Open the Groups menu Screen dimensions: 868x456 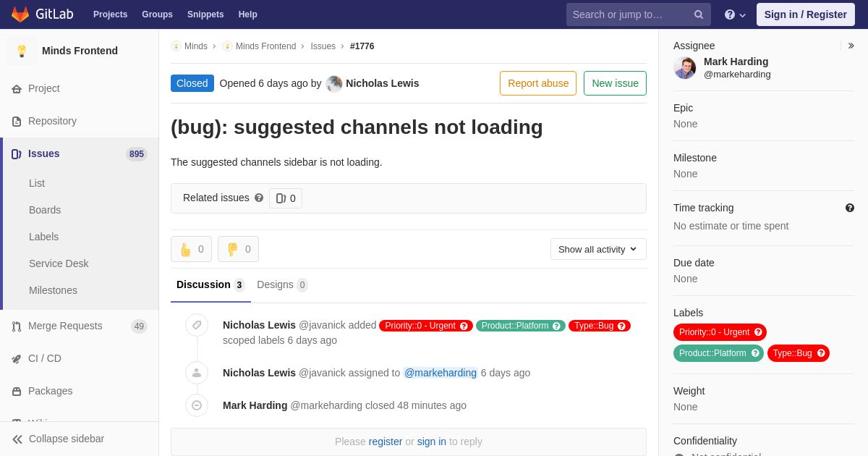tap(157, 14)
